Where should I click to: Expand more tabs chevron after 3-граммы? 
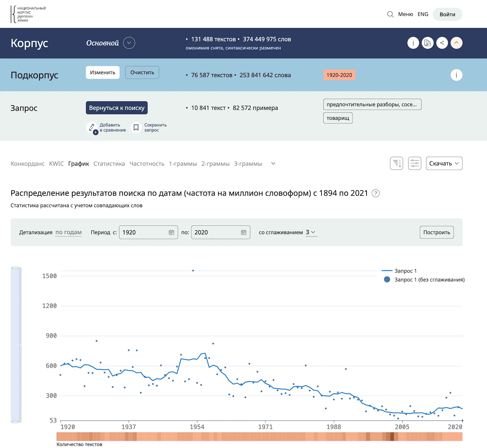tap(273, 163)
